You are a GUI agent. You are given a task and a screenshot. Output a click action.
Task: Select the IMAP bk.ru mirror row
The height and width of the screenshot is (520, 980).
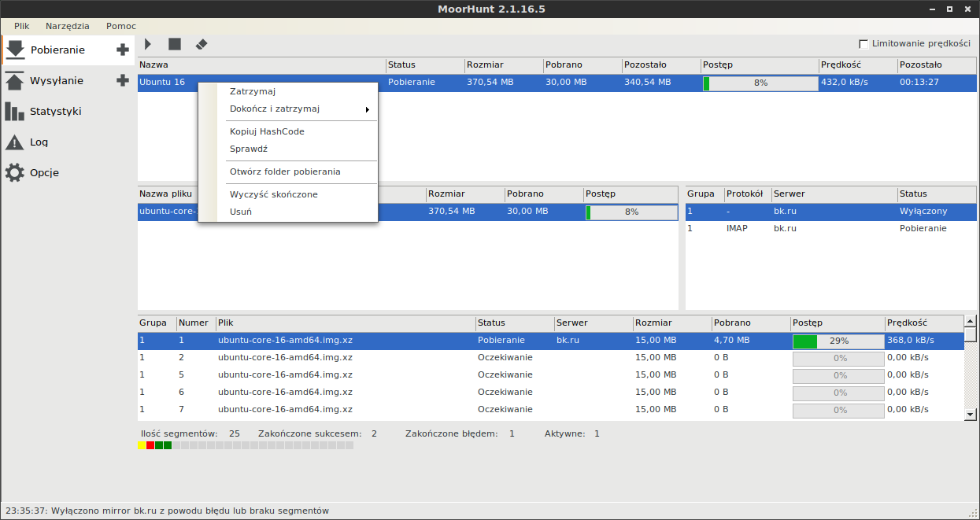click(x=831, y=228)
